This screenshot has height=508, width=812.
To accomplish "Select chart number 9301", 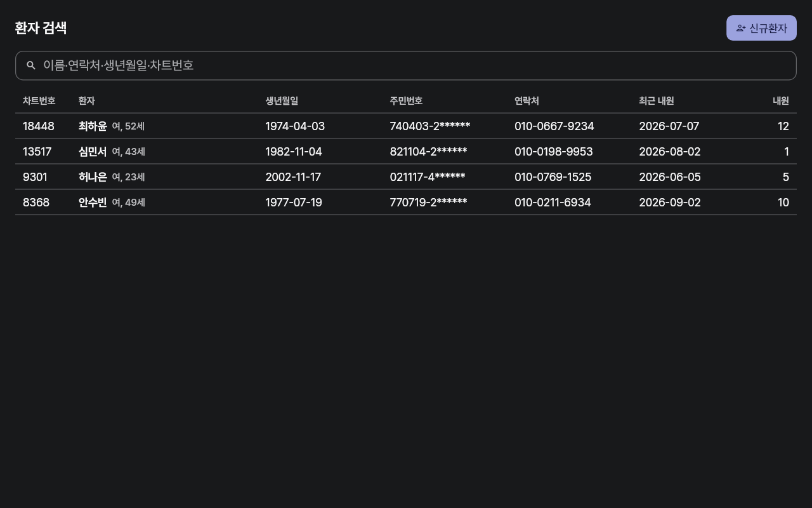I will 35,177.
